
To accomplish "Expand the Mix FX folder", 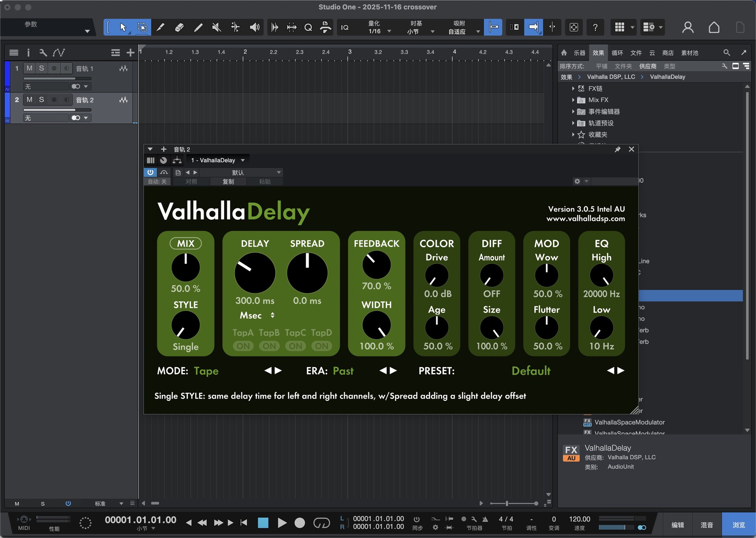I will click(x=573, y=100).
